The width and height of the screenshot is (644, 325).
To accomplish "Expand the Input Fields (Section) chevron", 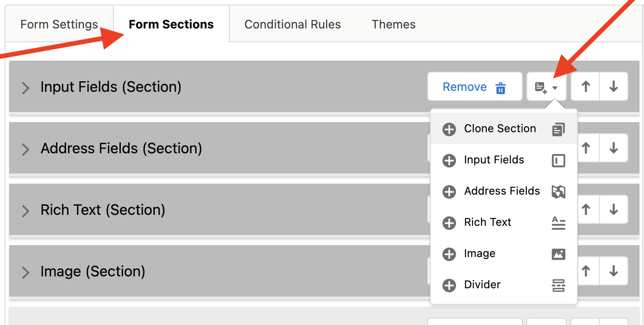I will tap(26, 88).
